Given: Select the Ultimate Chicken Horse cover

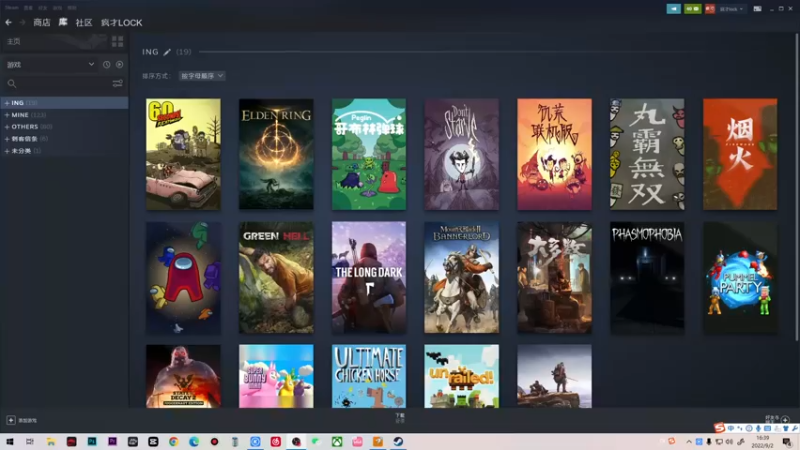Looking at the screenshot, I should pos(369,376).
